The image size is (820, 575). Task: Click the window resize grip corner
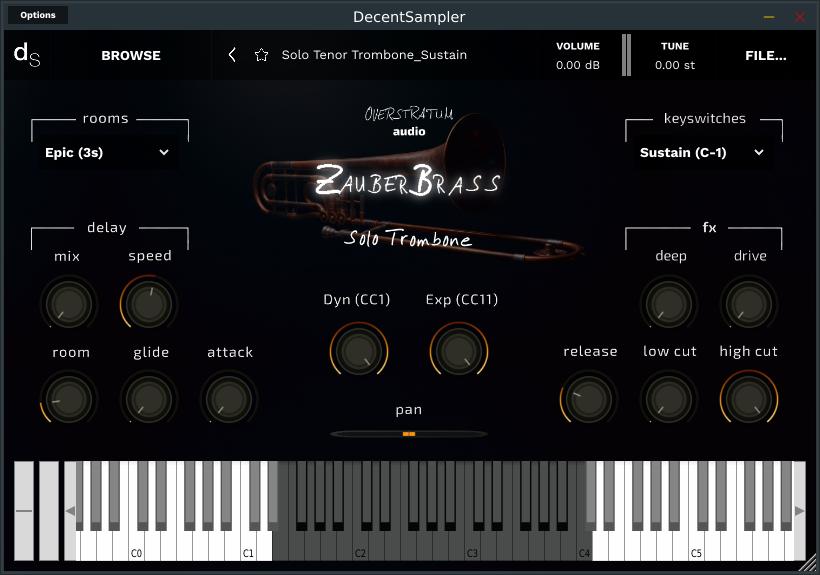point(808,564)
